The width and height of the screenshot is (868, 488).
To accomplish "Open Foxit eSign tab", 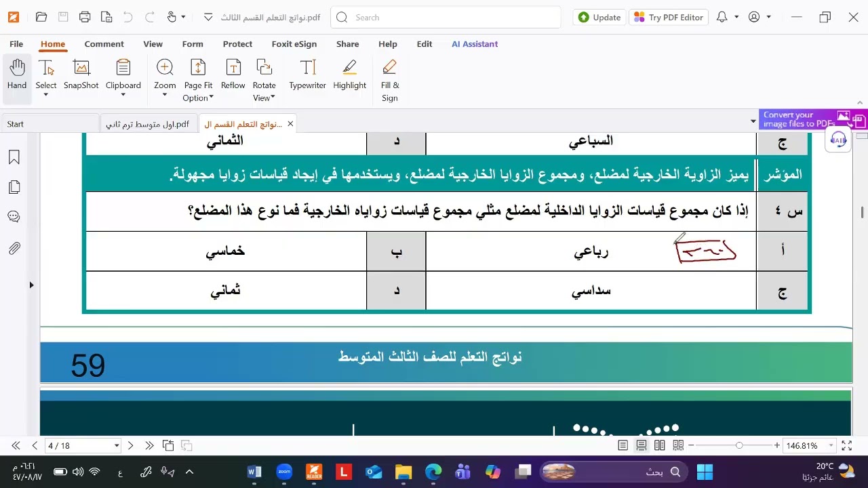I will click(x=294, y=44).
